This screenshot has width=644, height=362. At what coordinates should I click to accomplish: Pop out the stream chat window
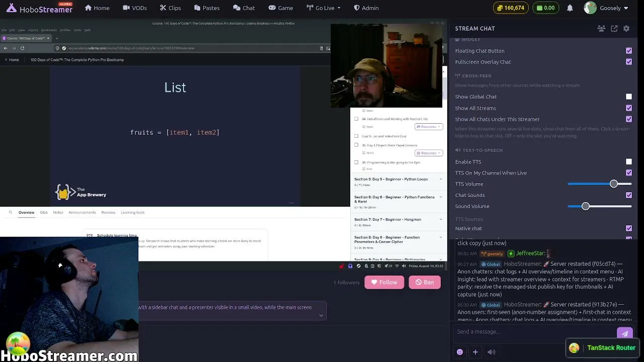pyautogui.click(x=614, y=29)
